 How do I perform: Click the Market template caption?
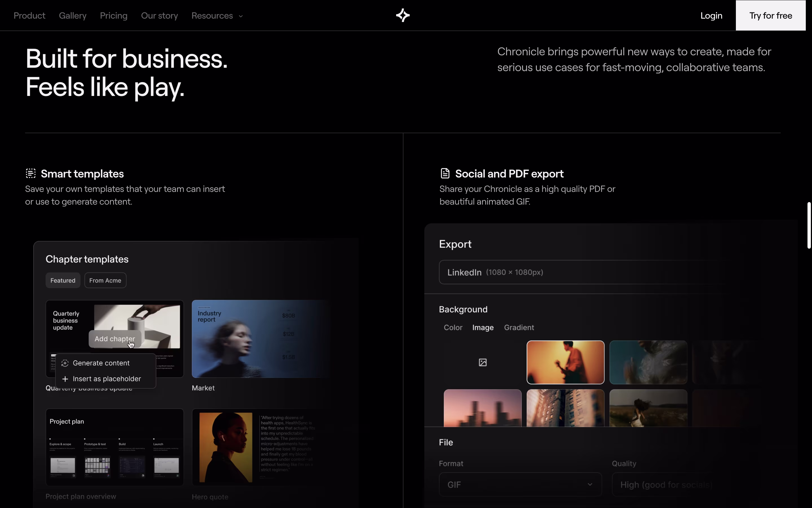point(203,388)
